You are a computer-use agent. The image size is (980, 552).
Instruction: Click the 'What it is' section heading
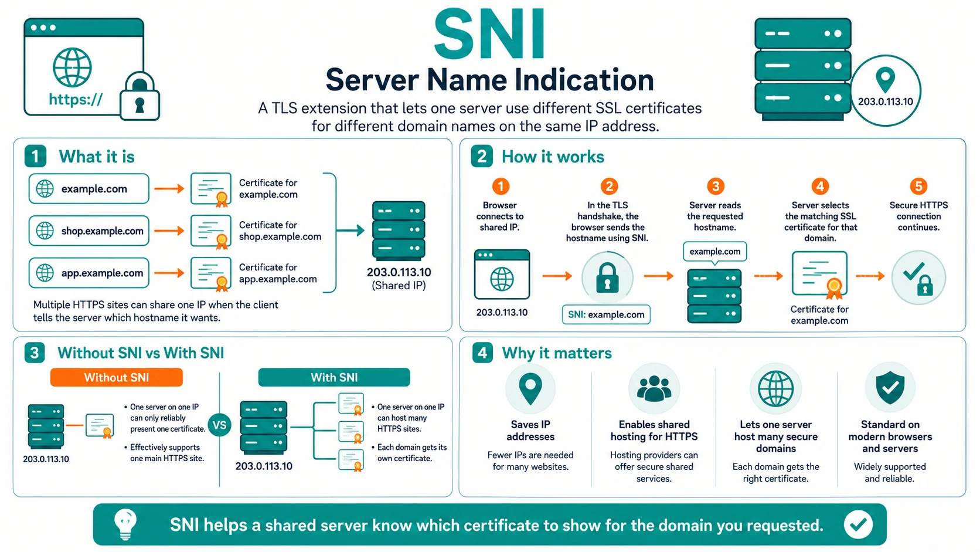(97, 157)
